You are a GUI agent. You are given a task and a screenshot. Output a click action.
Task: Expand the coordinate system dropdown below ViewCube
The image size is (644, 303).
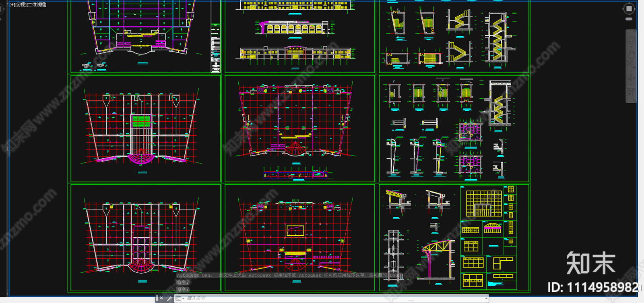click(629, 19)
